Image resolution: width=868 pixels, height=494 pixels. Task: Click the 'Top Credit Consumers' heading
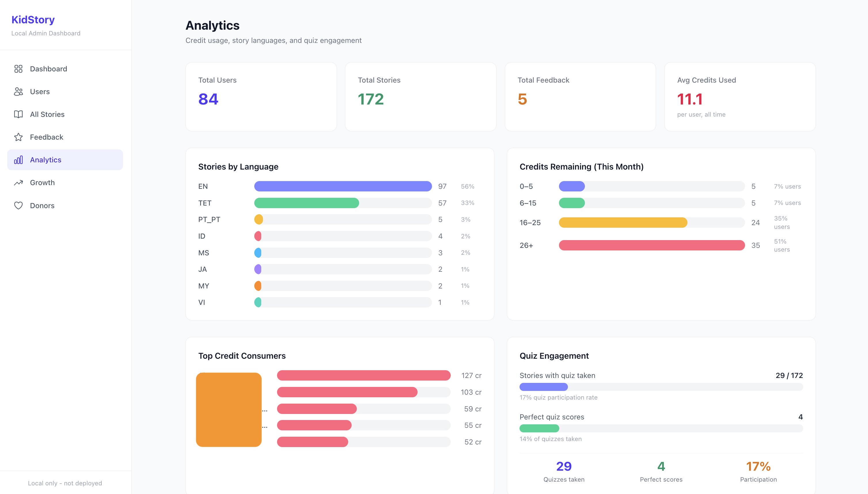(242, 356)
